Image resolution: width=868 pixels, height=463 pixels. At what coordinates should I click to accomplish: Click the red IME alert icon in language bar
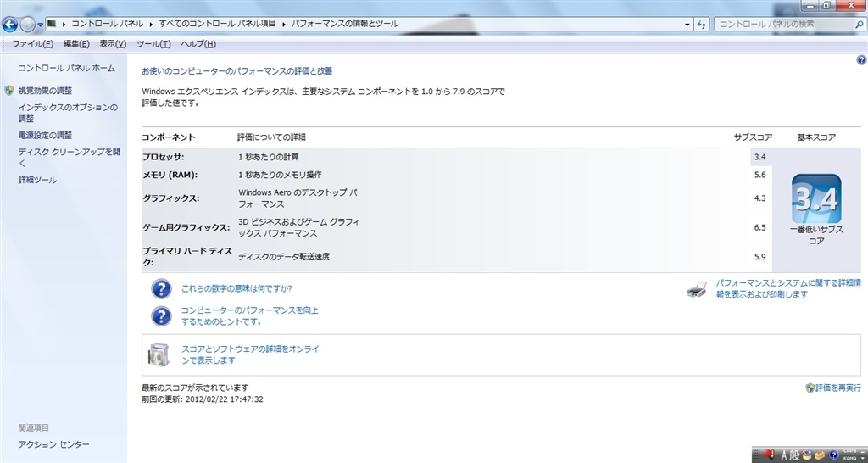click(768, 455)
